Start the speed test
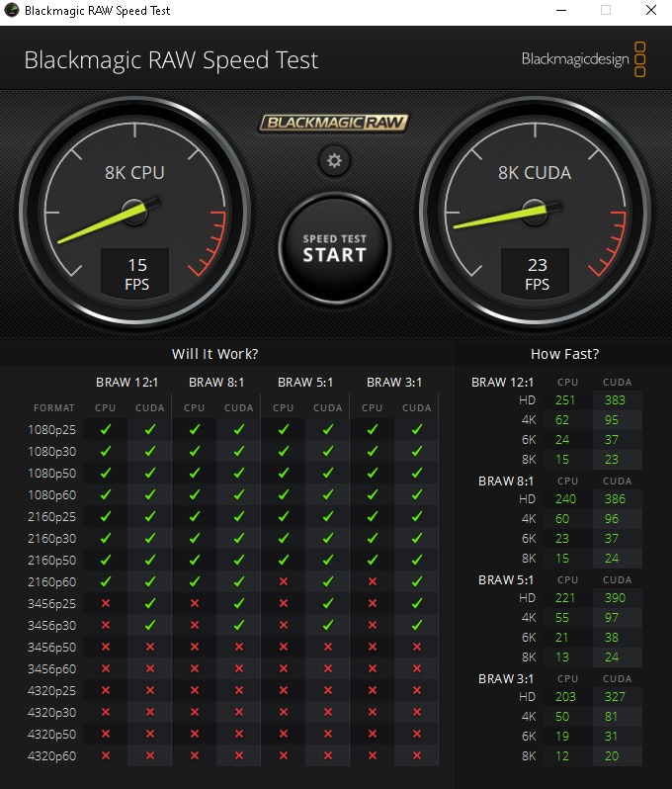672x789 pixels. (334, 248)
